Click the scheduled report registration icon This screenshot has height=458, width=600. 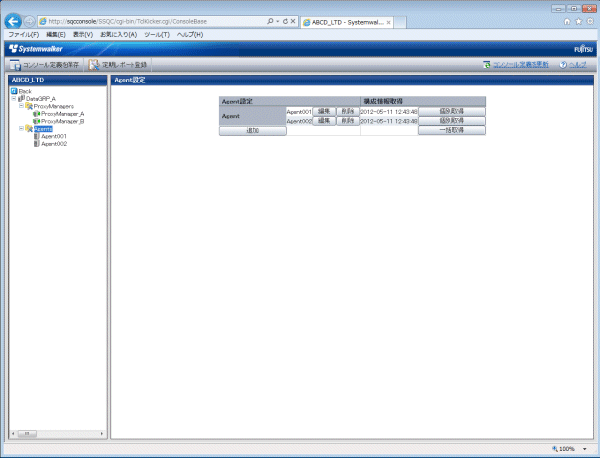coord(94,65)
